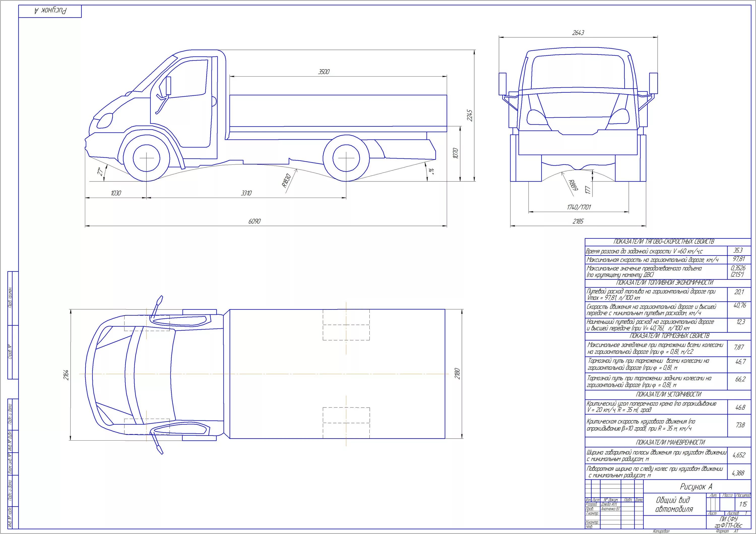756x534 pixels.
Task: Click the 2185 front-view width dimension
Action: pyautogui.click(x=578, y=222)
